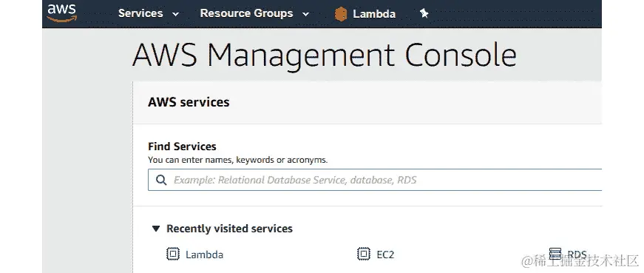Collapse the Recently visited services section

click(x=156, y=228)
